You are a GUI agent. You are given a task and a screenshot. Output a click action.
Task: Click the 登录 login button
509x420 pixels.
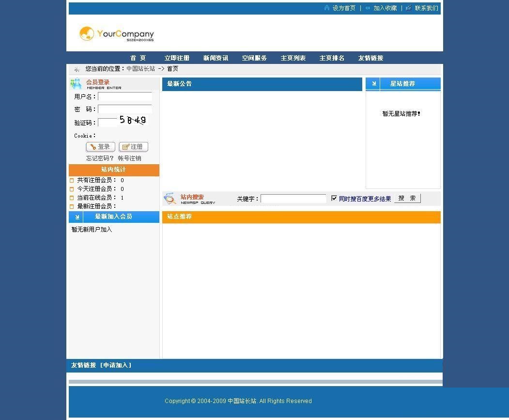pyautogui.click(x=101, y=147)
